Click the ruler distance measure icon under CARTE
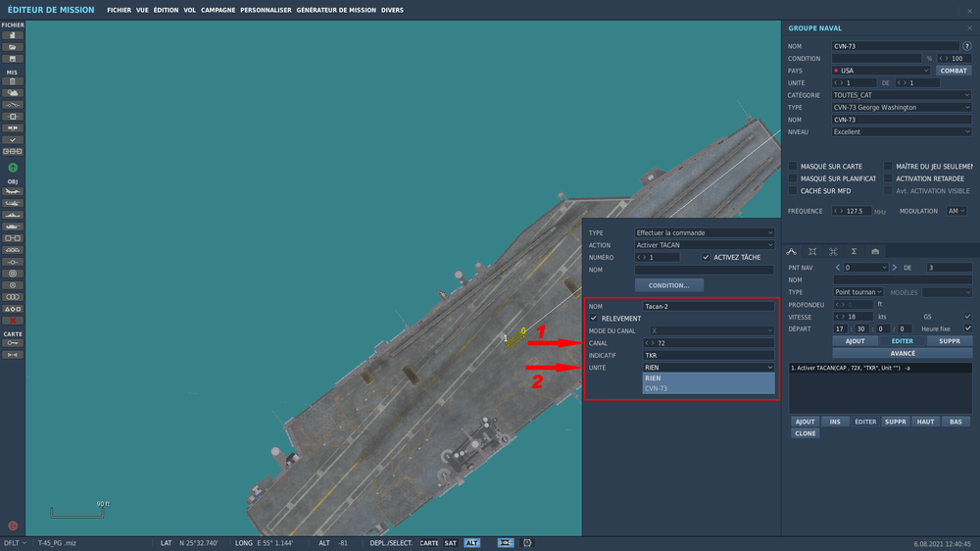 pos(13,355)
